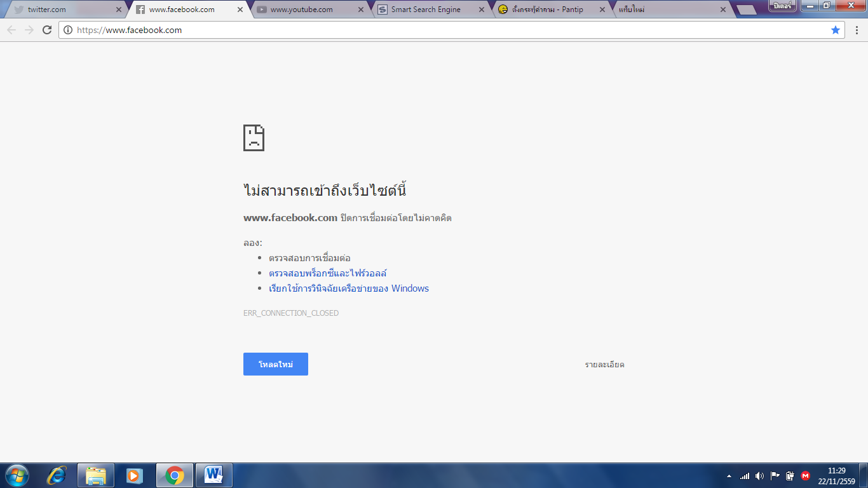Screen dimensions: 868x488
Task: Close the www.youtube.com tab
Action: (362, 10)
